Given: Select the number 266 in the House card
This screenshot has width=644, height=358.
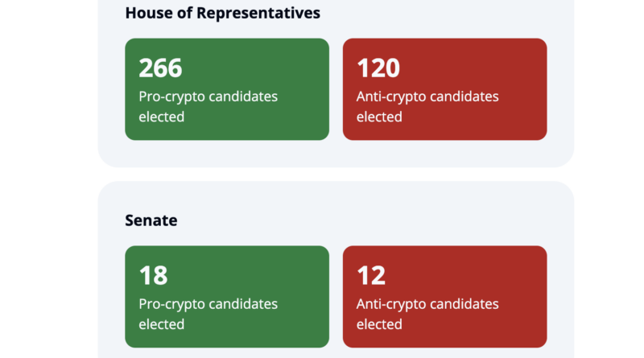Looking at the screenshot, I should (x=160, y=68).
